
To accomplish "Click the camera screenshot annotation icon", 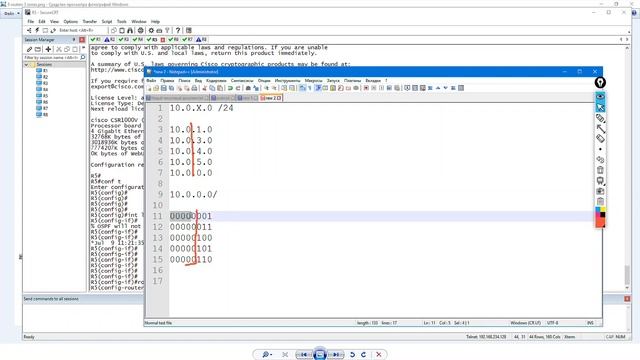I will pyautogui.click(x=600, y=191).
